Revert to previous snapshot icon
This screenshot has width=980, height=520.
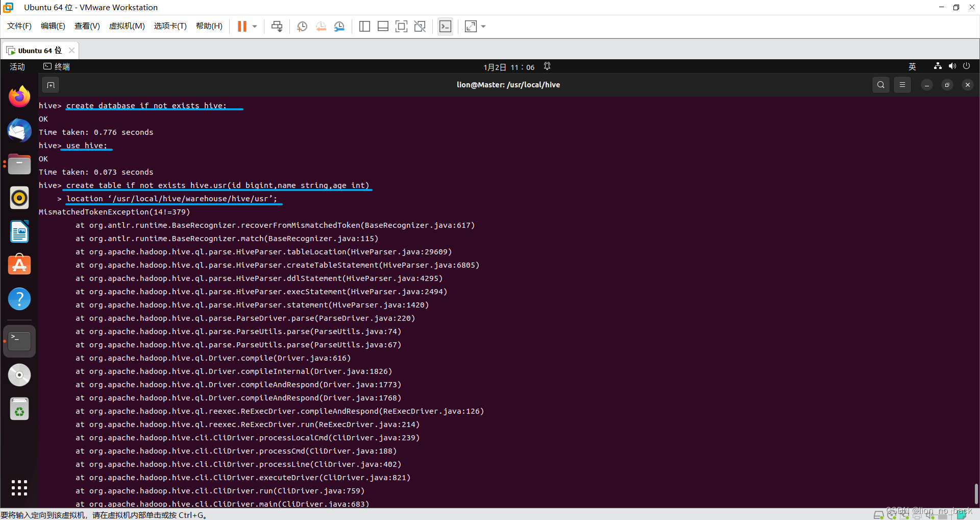[x=321, y=26]
